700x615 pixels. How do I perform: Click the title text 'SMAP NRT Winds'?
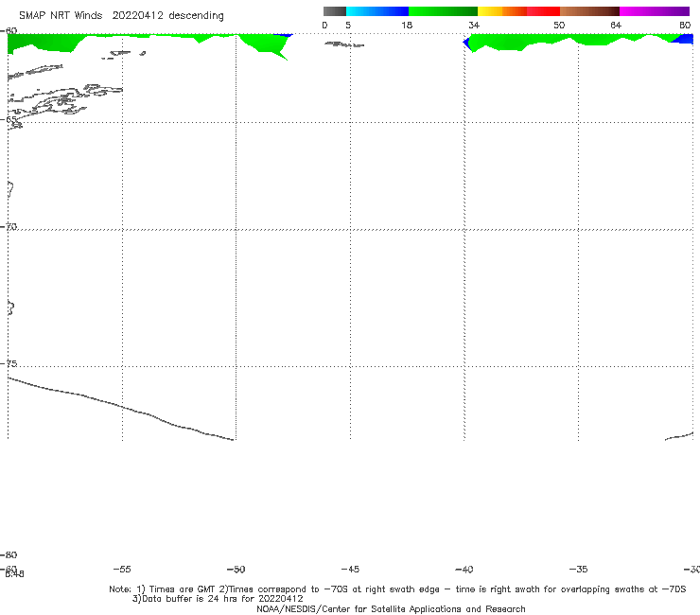pos(61,15)
